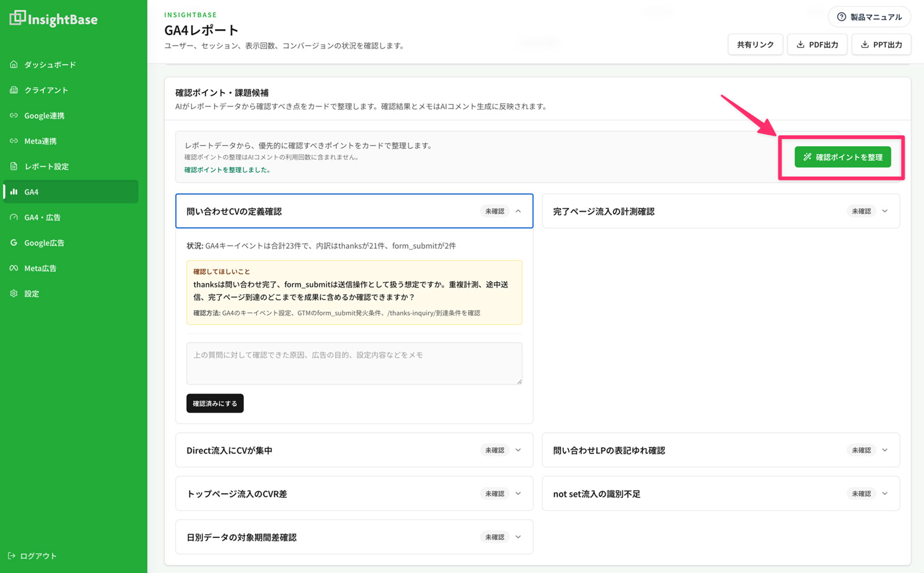This screenshot has width=924, height=573.
Task: Click 未確認 badge on not set流入の識別不足
Action: tap(861, 493)
